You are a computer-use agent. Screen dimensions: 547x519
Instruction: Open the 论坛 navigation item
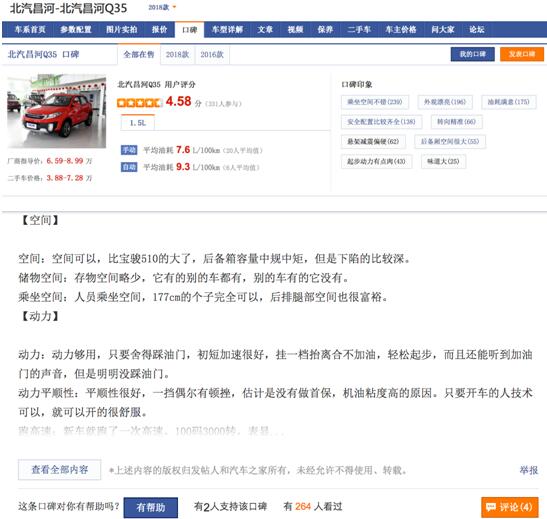coord(477,30)
